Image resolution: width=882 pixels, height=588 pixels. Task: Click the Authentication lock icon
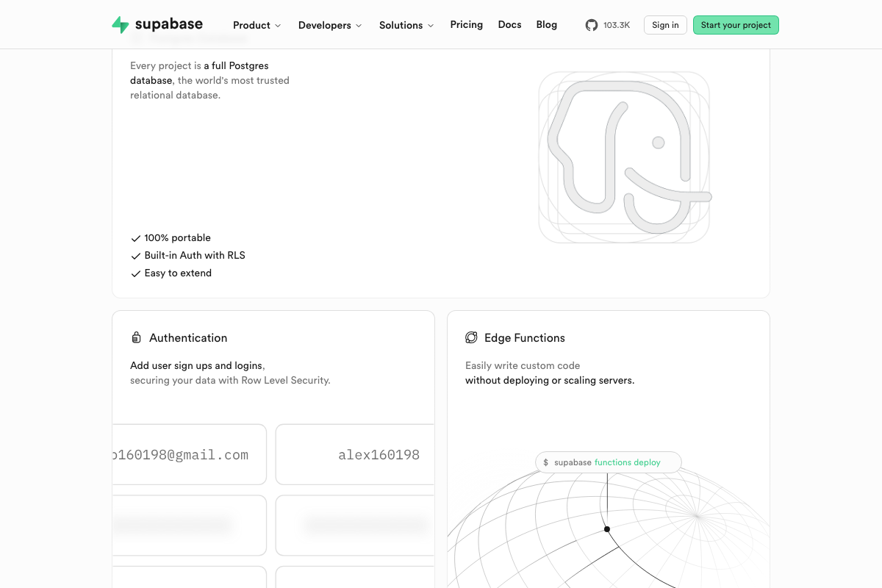[x=136, y=338]
